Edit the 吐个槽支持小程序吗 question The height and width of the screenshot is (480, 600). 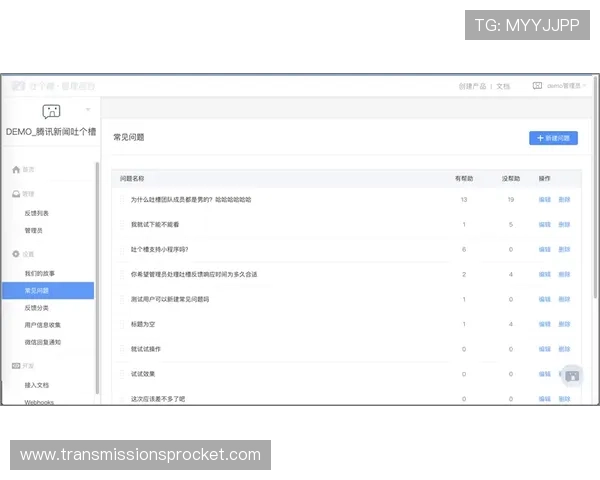click(545, 250)
